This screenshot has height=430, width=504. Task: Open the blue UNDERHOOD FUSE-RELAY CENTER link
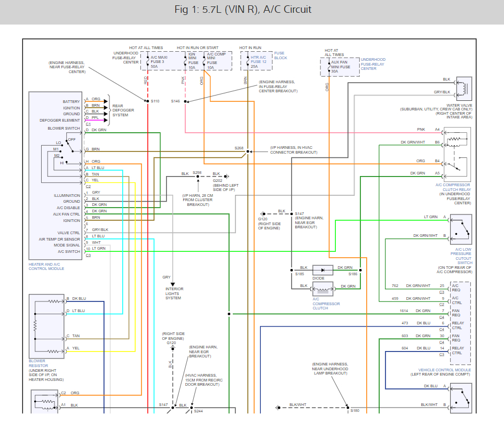[373, 64]
